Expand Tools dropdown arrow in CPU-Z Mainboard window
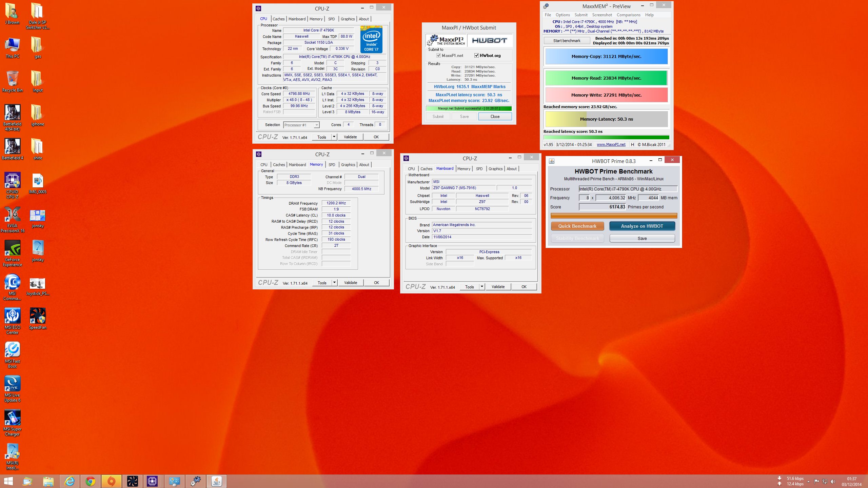The image size is (868, 488). point(482,287)
